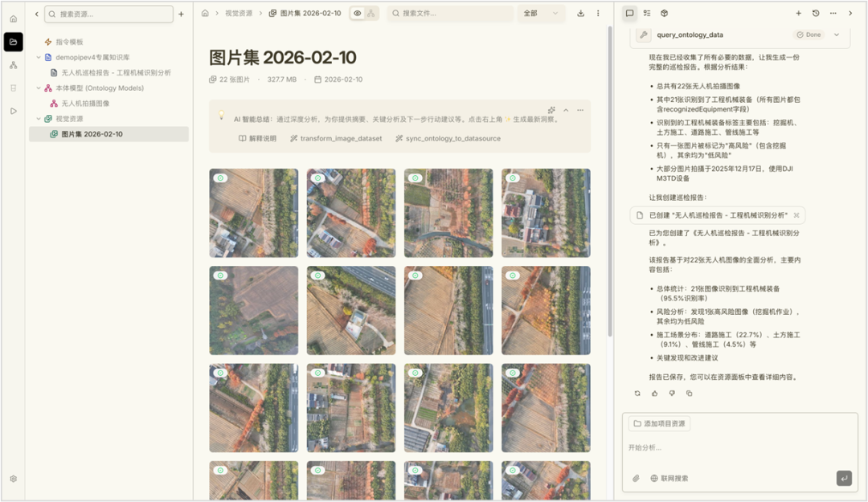Image resolution: width=868 pixels, height=502 pixels.
Task: Copy the assistant response with copy icon
Action: (689, 394)
